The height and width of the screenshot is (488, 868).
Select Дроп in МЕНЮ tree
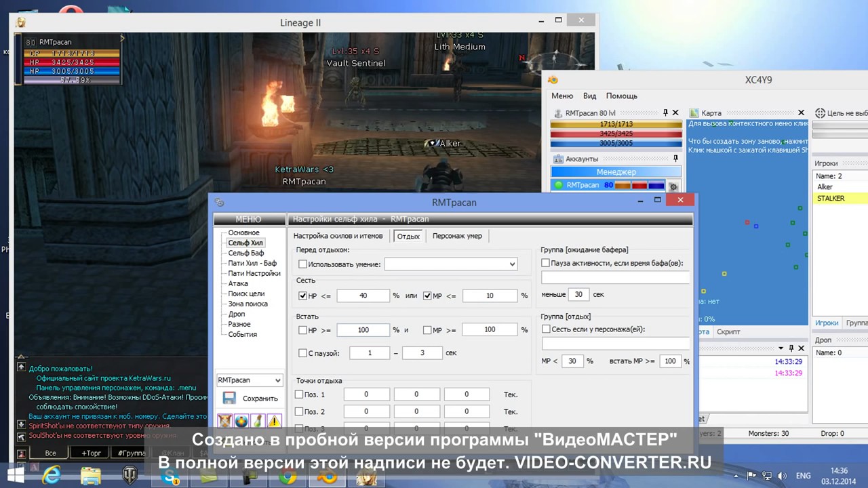[237, 314]
